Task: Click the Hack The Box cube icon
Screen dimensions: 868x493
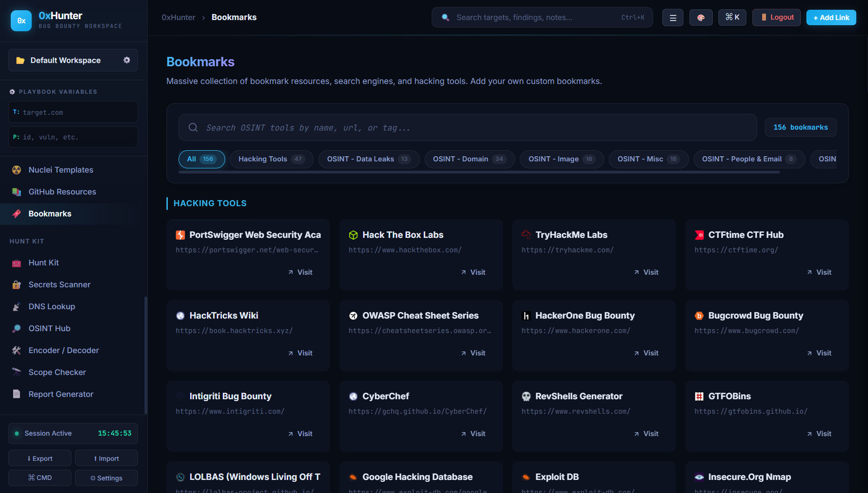Action: 353,235
